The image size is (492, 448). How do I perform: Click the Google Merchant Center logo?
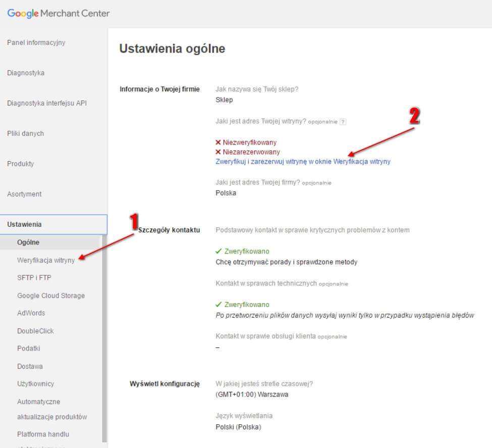(59, 13)
